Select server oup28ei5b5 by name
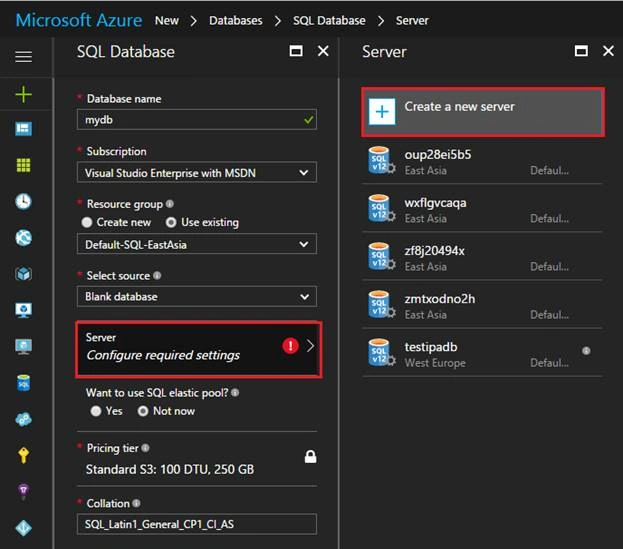Viewport: 623px width, 549px height. [x=438, y=154]
